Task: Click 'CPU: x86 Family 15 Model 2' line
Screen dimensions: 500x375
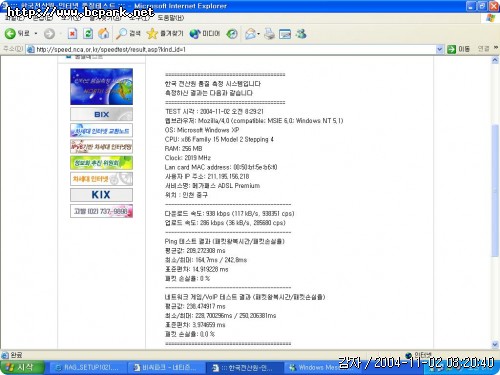Action: point(219,139)
